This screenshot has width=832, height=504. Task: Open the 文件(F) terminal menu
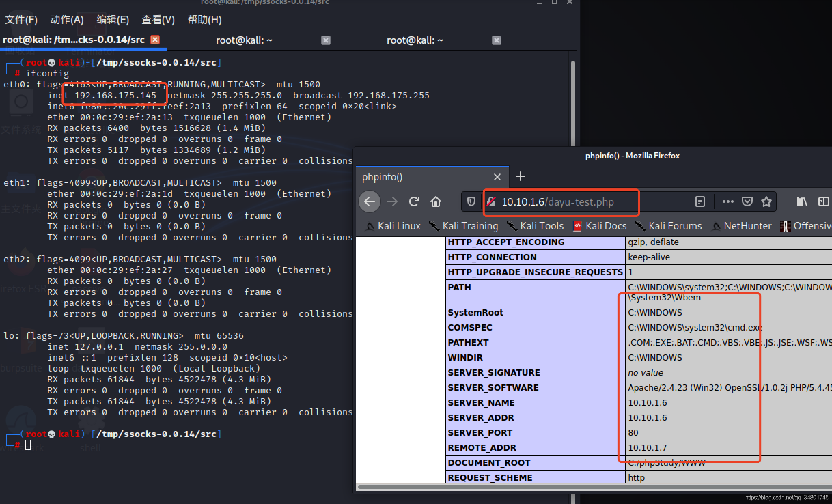tap(21, 20)
